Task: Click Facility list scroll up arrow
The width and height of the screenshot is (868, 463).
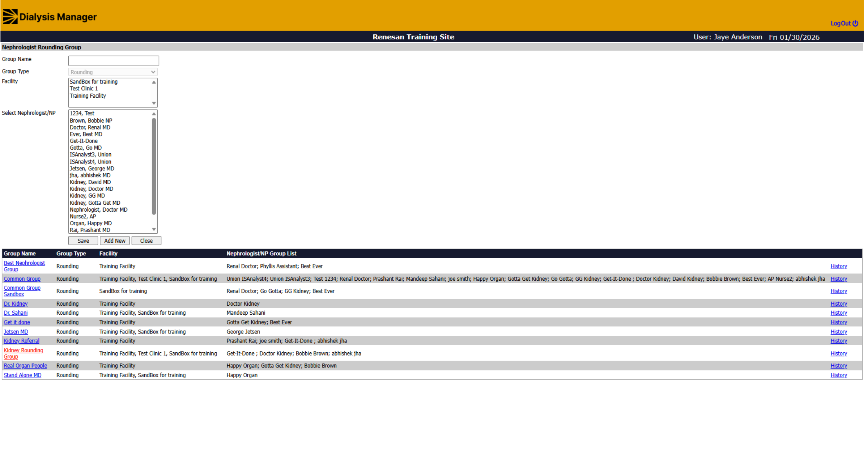Action: [x=154, y=82]
